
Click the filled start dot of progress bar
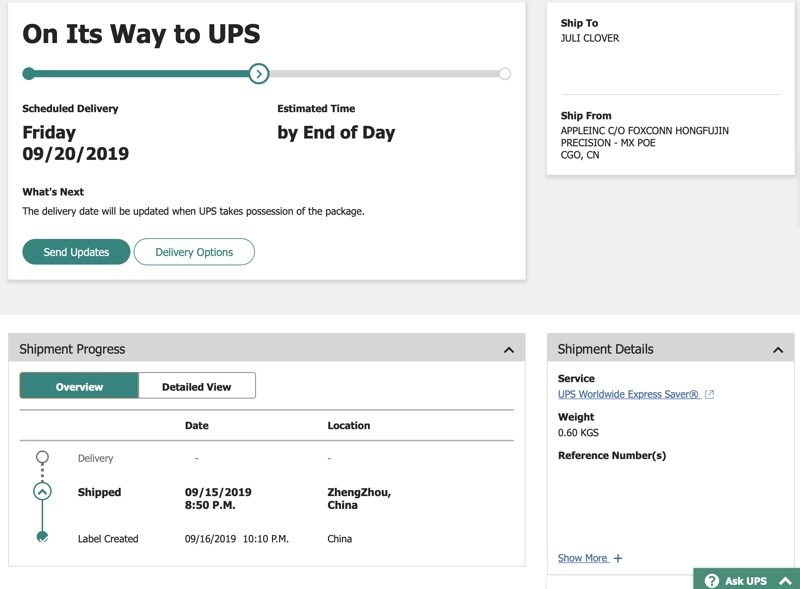(x=28, y=73)
